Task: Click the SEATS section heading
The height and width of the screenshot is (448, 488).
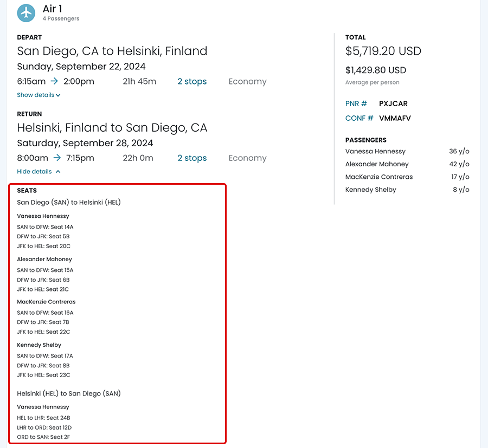Action: point(27,191)
